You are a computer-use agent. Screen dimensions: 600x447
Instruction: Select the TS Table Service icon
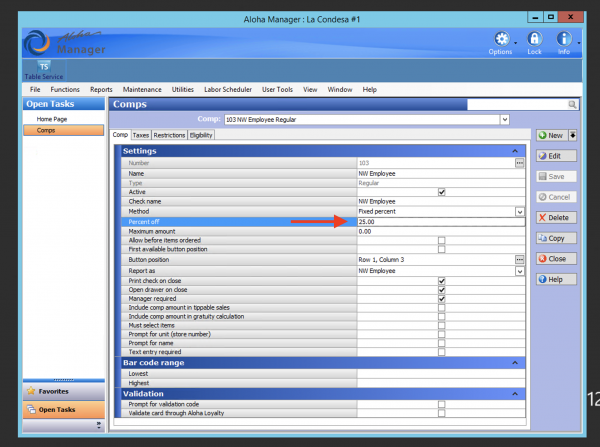44,70
